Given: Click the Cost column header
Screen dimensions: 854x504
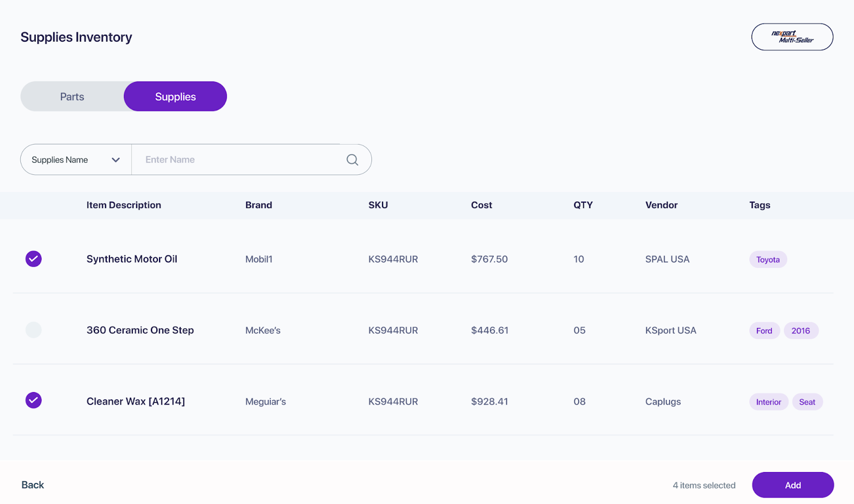Looking at the screenshot, I should coord(481,205).
